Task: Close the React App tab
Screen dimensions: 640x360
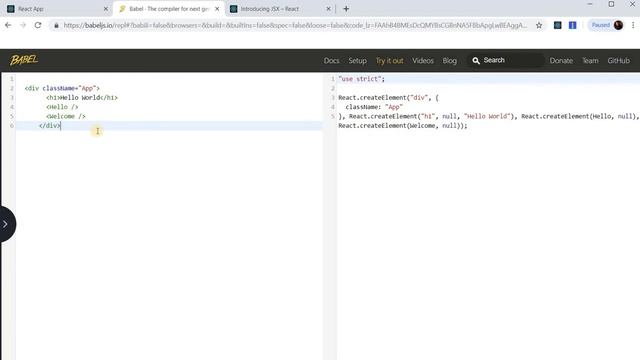Action: pyautogui.click(x=106, y=9)
